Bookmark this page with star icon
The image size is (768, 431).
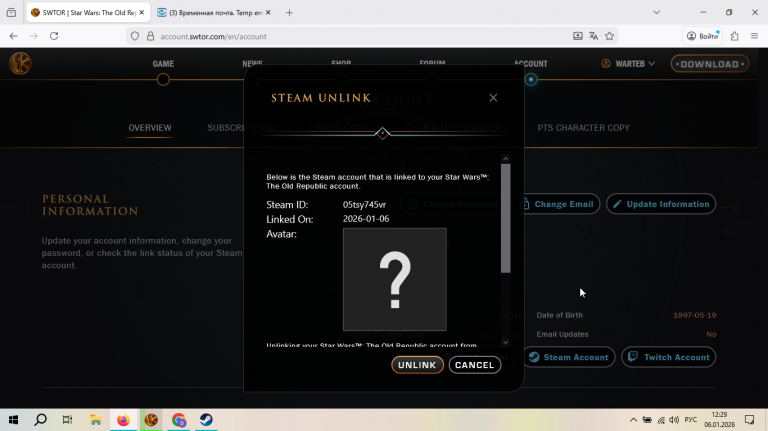point(609,36)
